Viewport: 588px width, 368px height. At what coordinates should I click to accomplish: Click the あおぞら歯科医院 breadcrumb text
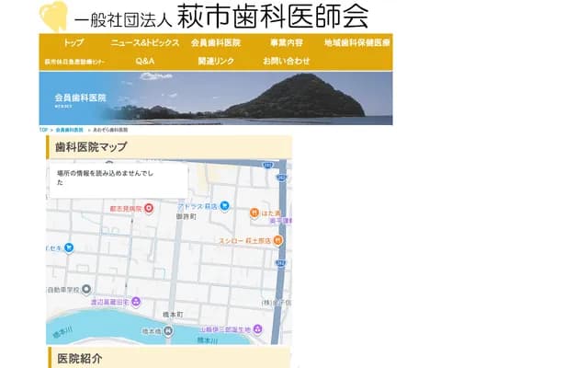pyautogui.click(x=110, y=130)
